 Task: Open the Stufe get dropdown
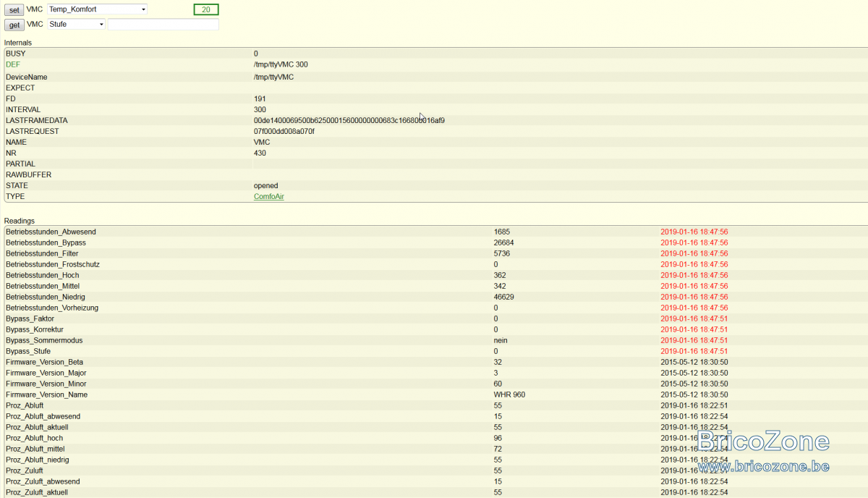tap(77, 25)
